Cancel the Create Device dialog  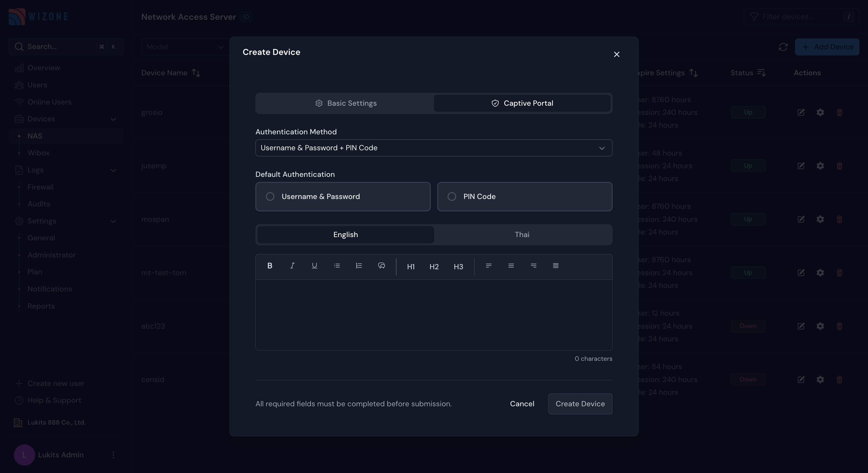pos(522,404)
